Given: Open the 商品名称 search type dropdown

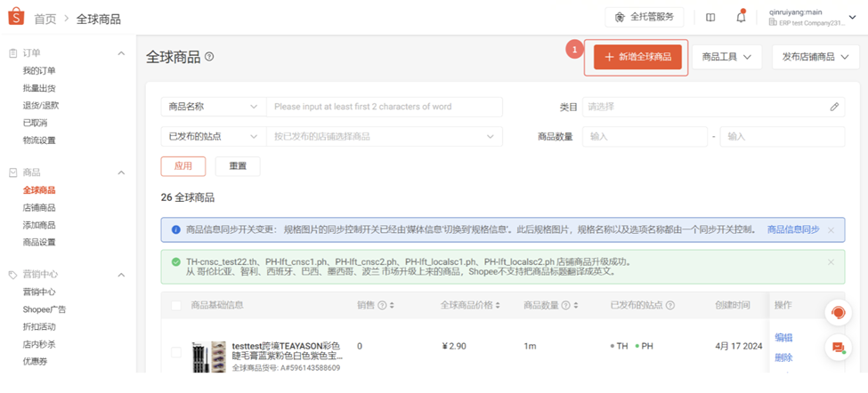Looking at the screenshot, I should (x=213, y=107).
